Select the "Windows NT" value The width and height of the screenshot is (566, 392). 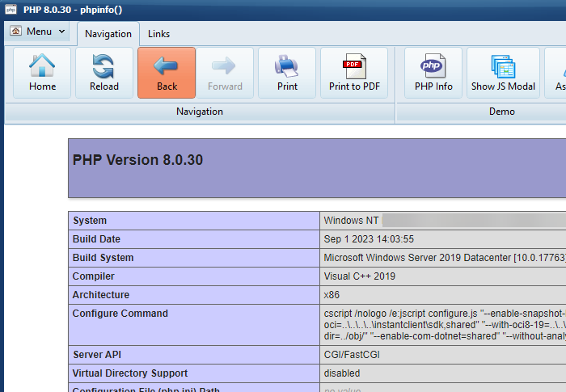[351, 221]
